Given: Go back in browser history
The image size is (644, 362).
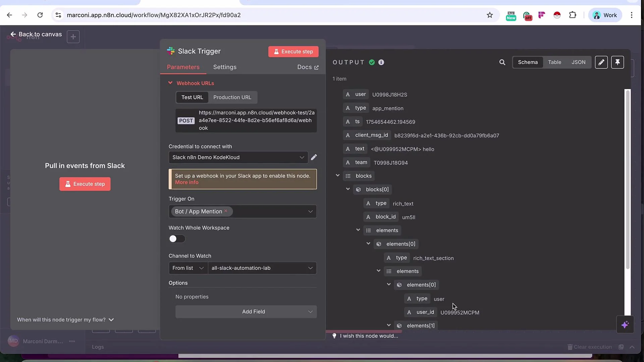Looking at the screenshot, I should tap(9, 15).
